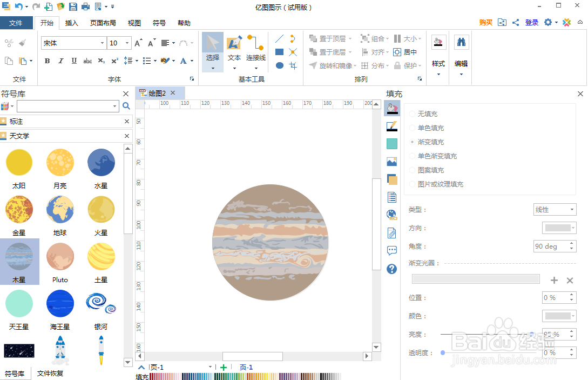Viewport: 588px width, 380px height.
Task: Select the crop tool icon
Action: coord(293,66)
